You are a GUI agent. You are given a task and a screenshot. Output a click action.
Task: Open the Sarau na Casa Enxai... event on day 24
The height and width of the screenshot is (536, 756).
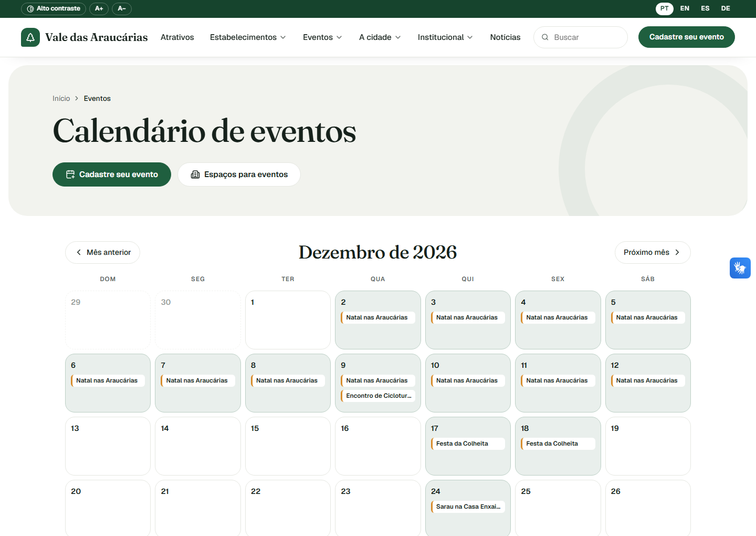[x=468, y=507]
